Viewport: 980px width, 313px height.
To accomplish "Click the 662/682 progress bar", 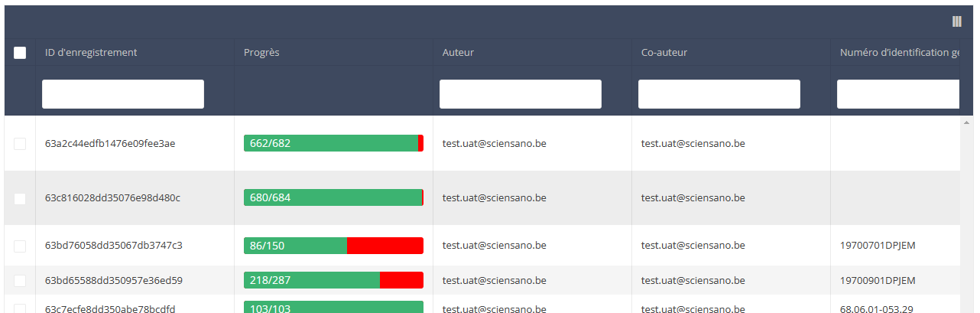I will [333, 143].
